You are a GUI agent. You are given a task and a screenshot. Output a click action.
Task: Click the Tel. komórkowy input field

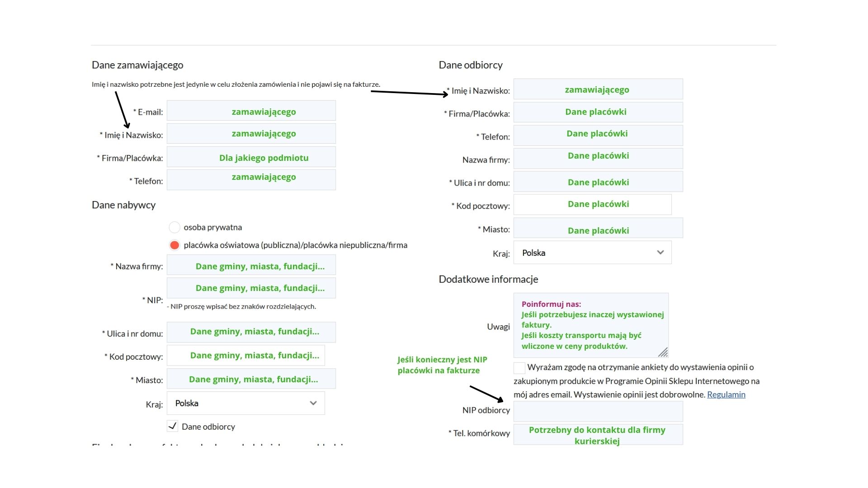[598, 434]
